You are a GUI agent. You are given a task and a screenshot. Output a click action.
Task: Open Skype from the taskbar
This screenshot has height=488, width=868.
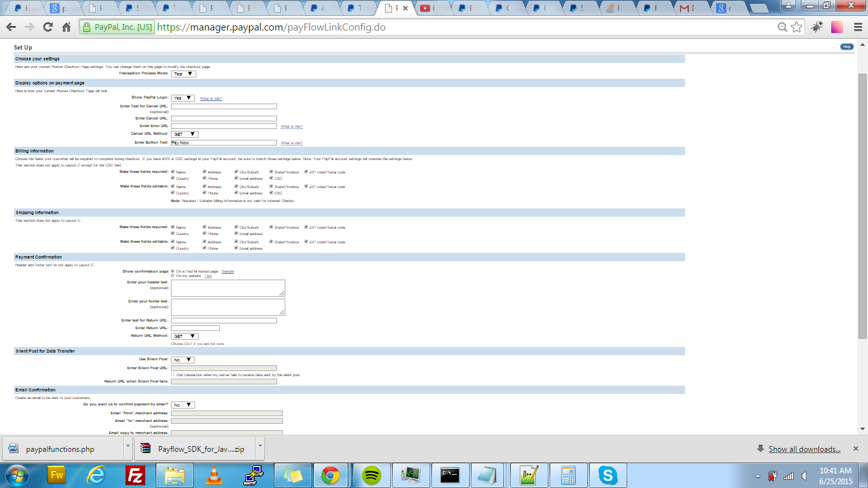(608, 475)
